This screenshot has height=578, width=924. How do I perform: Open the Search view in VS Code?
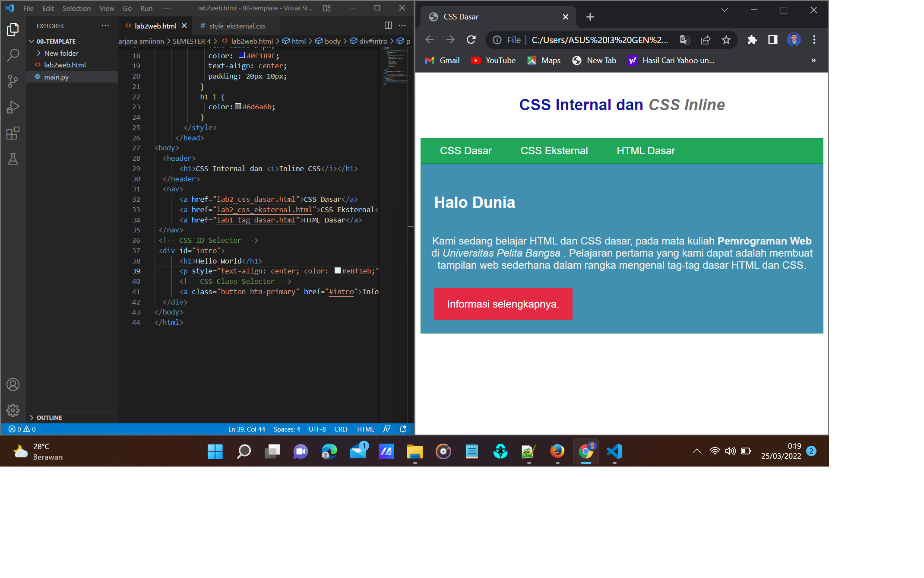coord(13,55)
